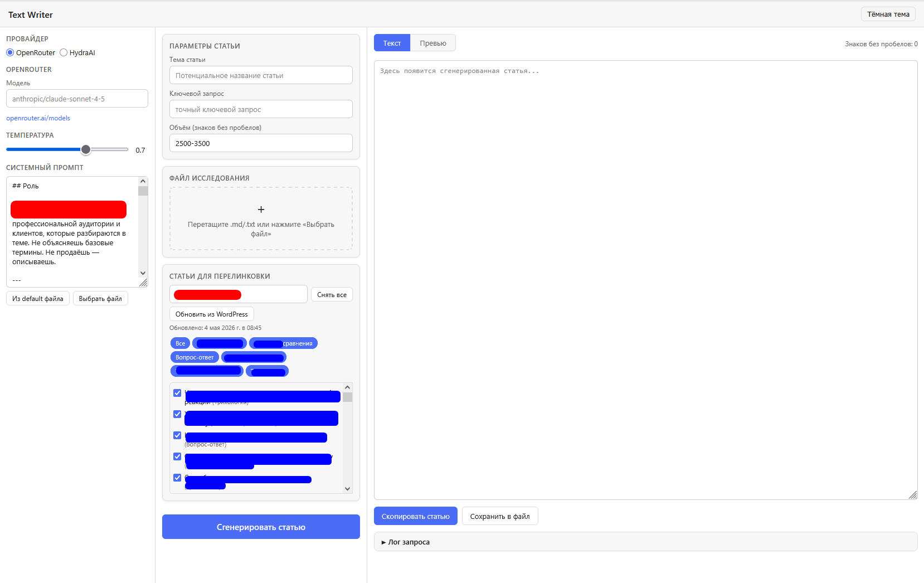Toggle the "Тёмная тема" button
The image size is (924, 583).
point(888,14)
